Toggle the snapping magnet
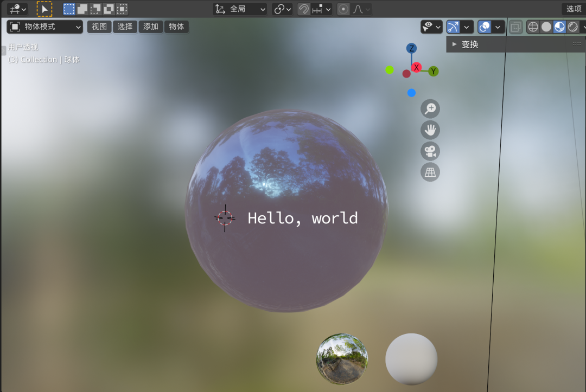This screenshot has height=392, width=586. point(303,9)
